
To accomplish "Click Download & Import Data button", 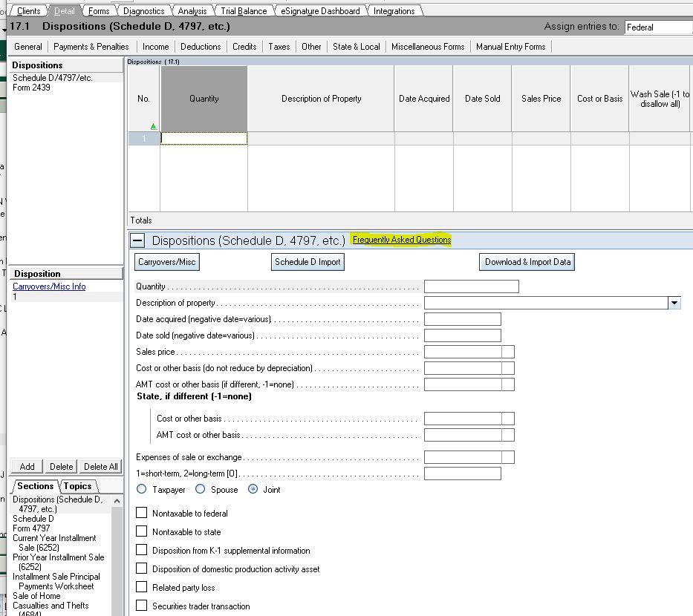I will pos(527,262).
